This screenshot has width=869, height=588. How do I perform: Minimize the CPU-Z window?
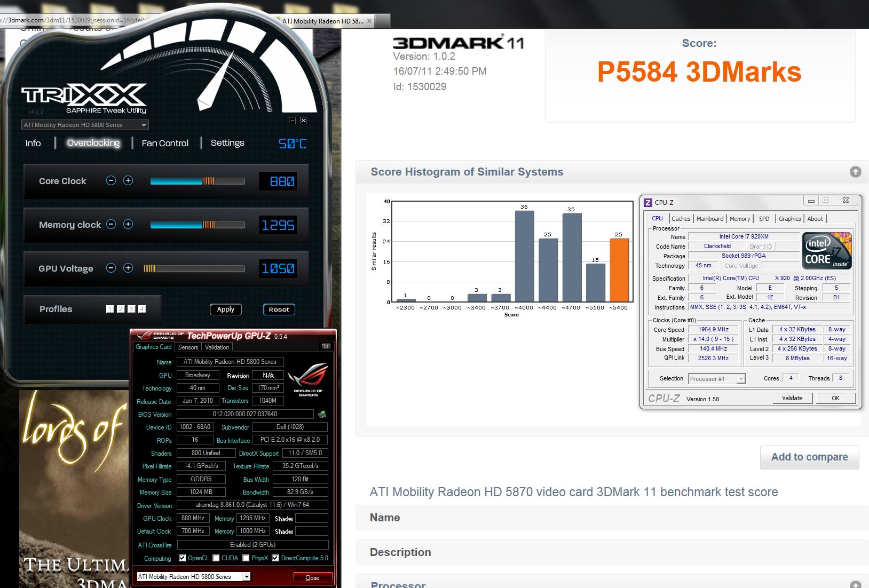[811, 201]
